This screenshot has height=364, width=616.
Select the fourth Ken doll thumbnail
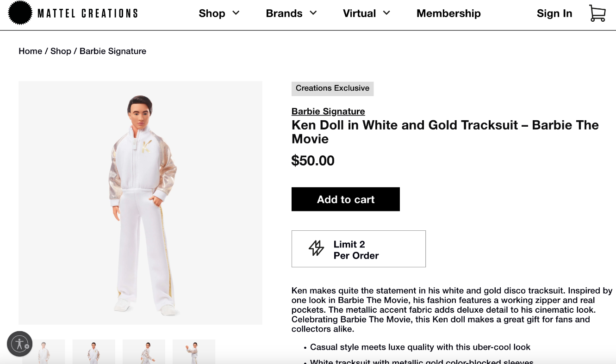tap(194, 352)
